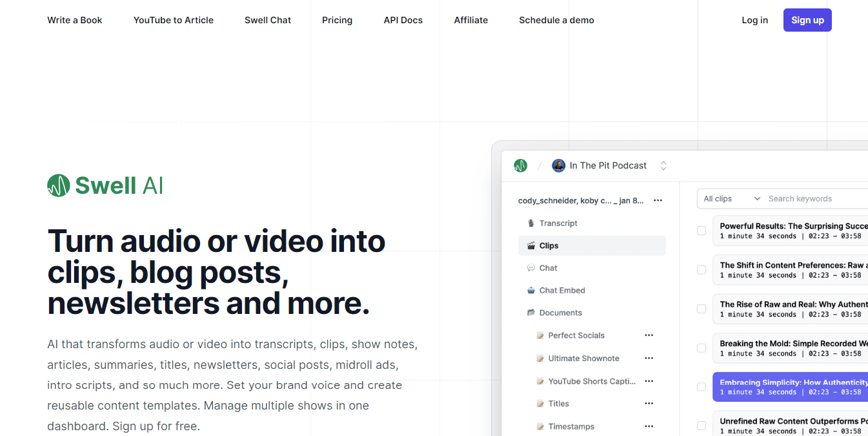Open options menu for Ultimate Shownote
This screenshot has width=868, height=436.
(649, 358)
